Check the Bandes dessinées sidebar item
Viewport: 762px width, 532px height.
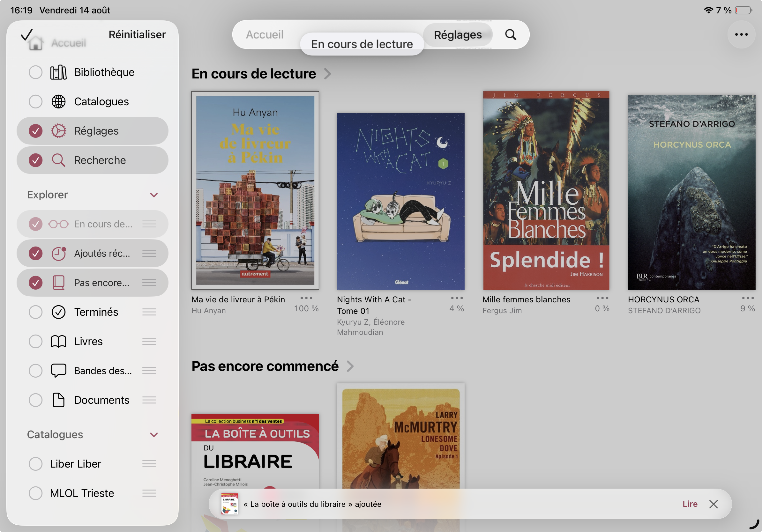[x=35, y=371]
